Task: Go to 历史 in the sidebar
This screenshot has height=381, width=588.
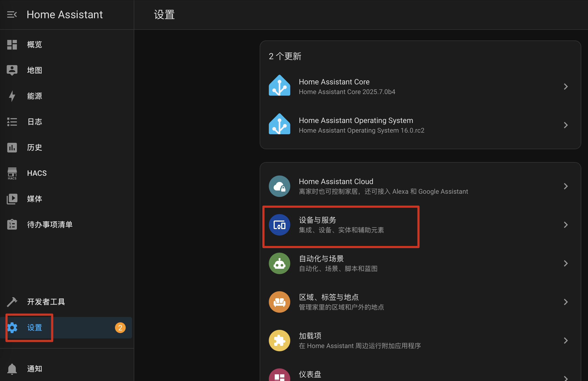Action: tap(66, 147)
